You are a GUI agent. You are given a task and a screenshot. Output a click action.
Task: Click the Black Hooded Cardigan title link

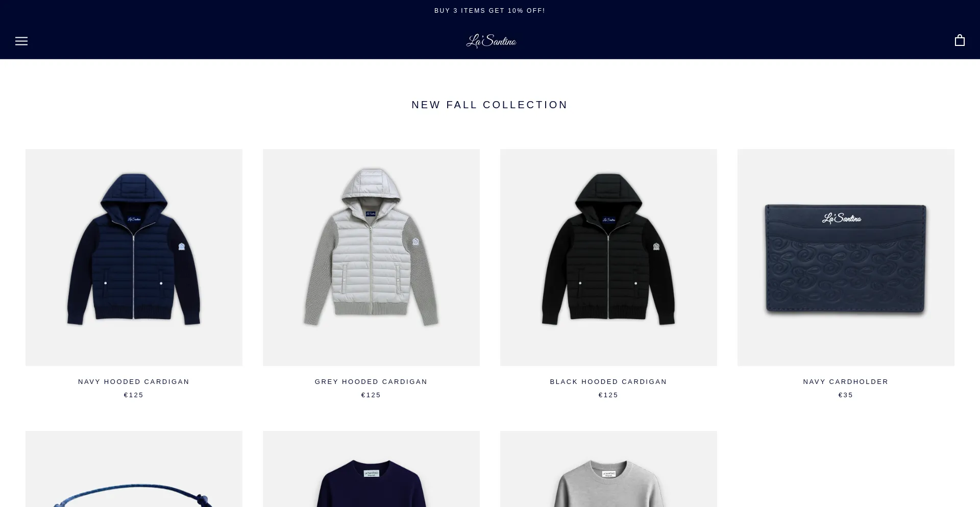608,382
